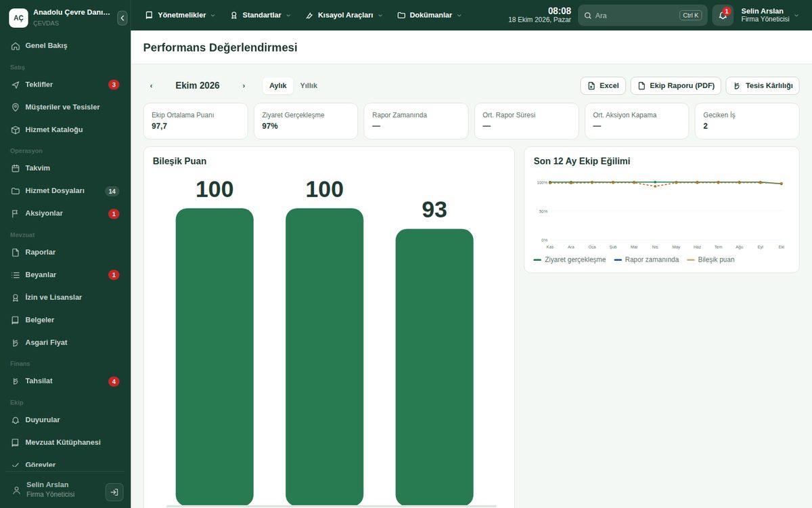This screenshot has width=812, height=508.
Task: Switch to Yıllık view
Action: 309,85
